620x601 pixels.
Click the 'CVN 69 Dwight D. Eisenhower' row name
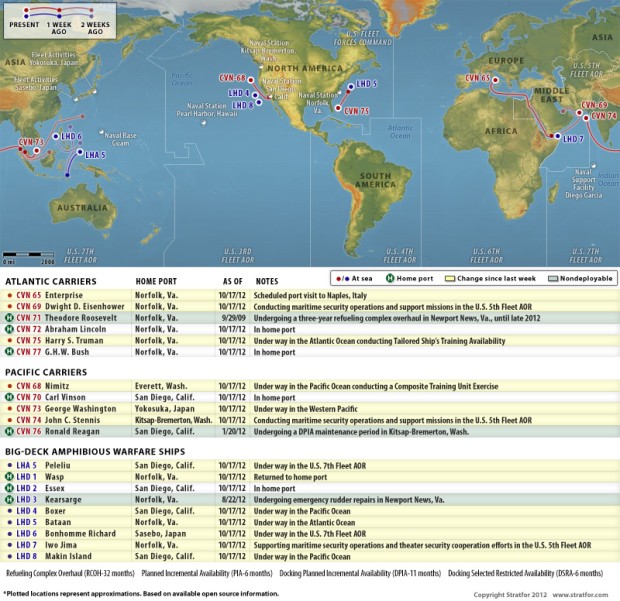point(70,306)
